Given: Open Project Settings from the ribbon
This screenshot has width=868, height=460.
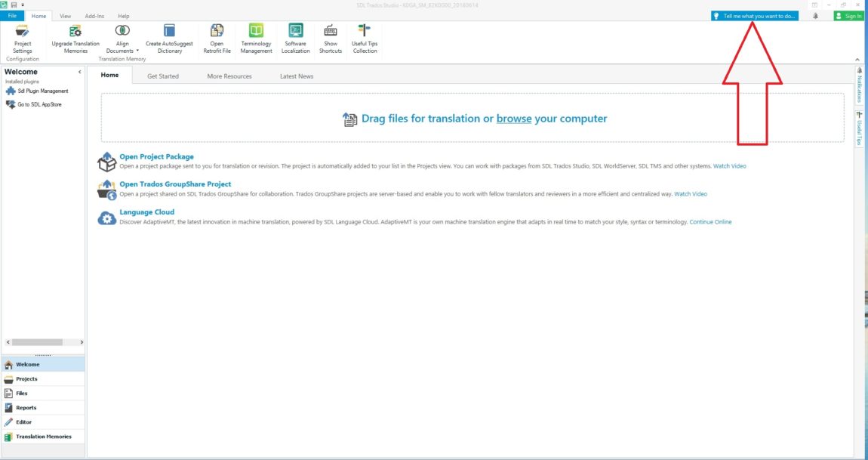Looking at the screenshot, I should point(23,39).
